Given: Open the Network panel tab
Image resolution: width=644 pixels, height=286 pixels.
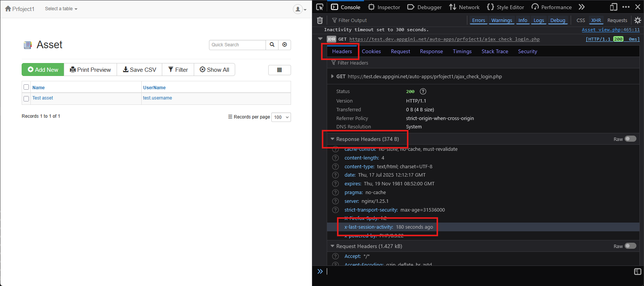Looking at the screenshot, I should (x=464, y=7).
